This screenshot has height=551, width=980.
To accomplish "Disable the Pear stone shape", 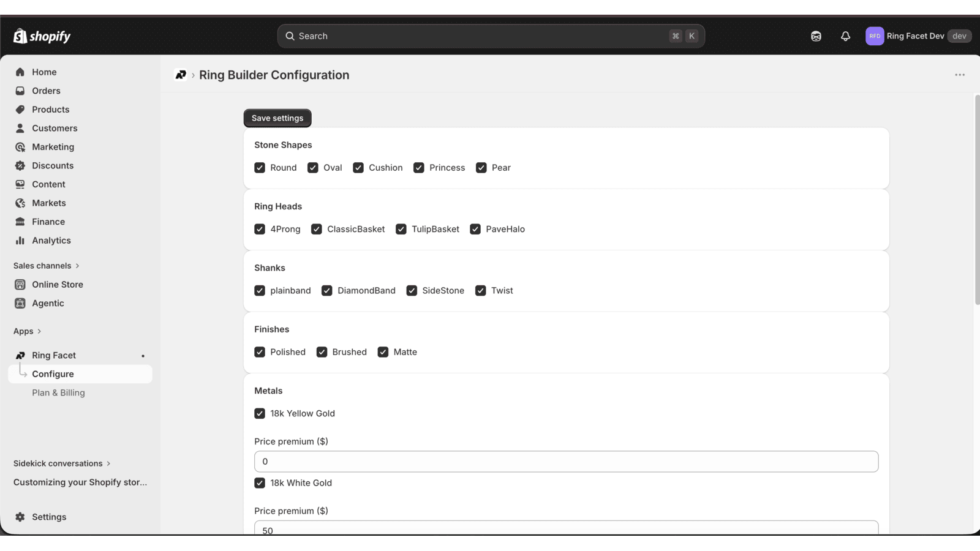I will (481, 168).
